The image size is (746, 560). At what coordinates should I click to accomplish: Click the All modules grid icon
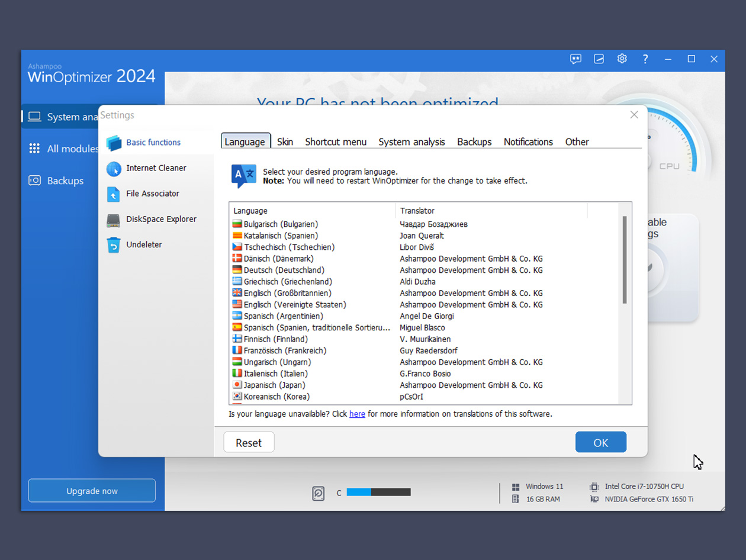coord(34,149)
